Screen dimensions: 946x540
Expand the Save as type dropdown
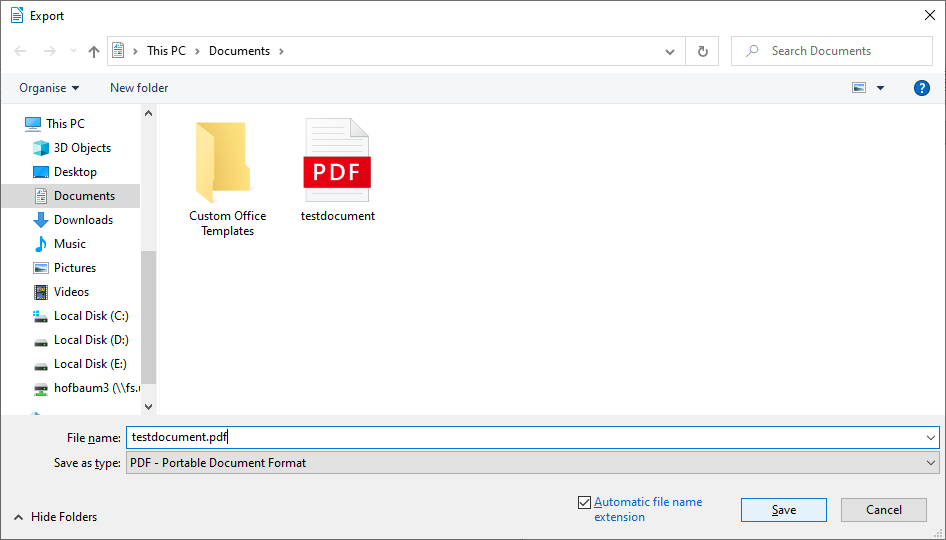[x=931, y=463]
